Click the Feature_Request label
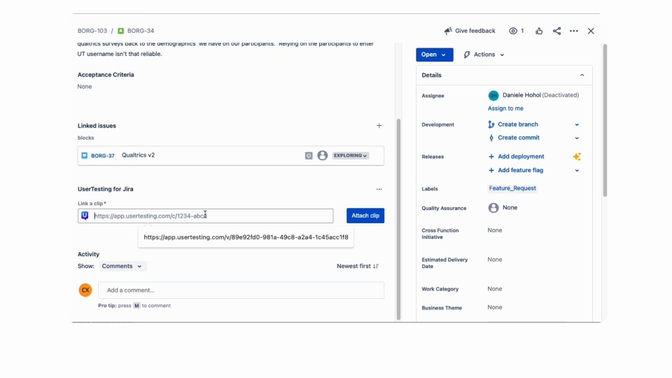The image size is (672, 378). 512,188
